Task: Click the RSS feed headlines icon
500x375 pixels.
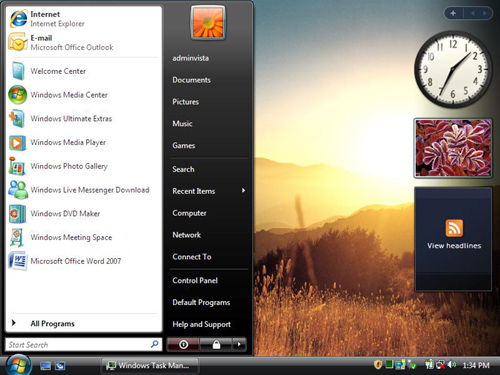Action: (x=454, y=228)
